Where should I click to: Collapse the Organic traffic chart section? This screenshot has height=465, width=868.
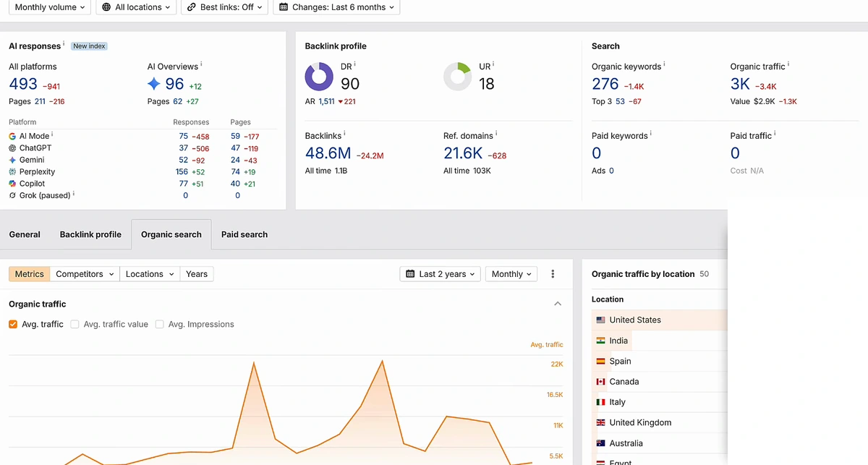click(558, 304)
